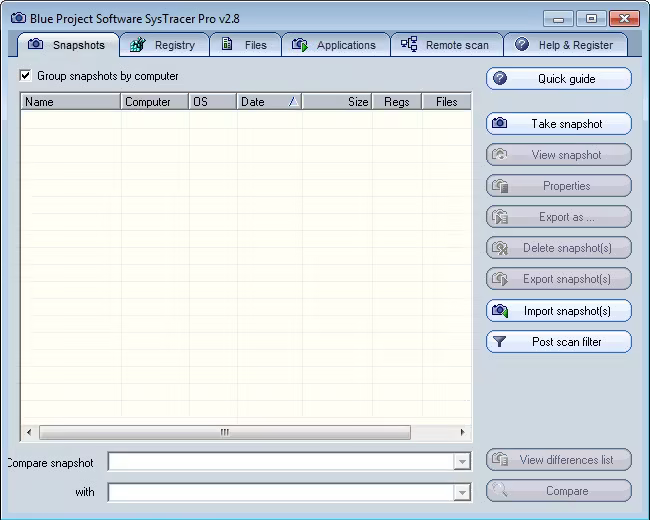This screenshot has width=650, height=520.
Task: Open the Help & Register tab
Action: click(565, 45)
